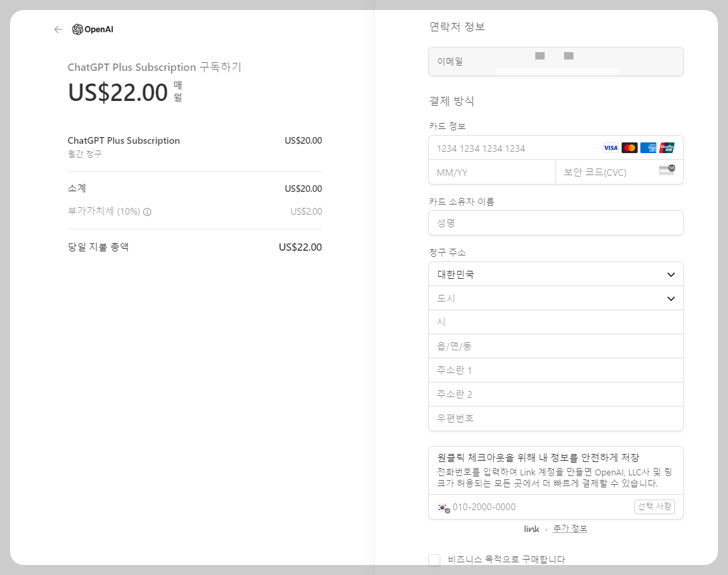Click the Mastercard icon
728x575 pixels.
tap(630, 148)
